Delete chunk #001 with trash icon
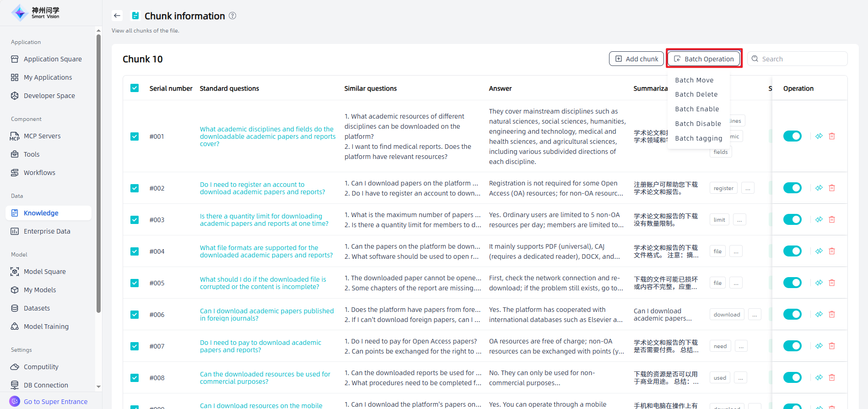868x409 pixels. tap(832, 136)
